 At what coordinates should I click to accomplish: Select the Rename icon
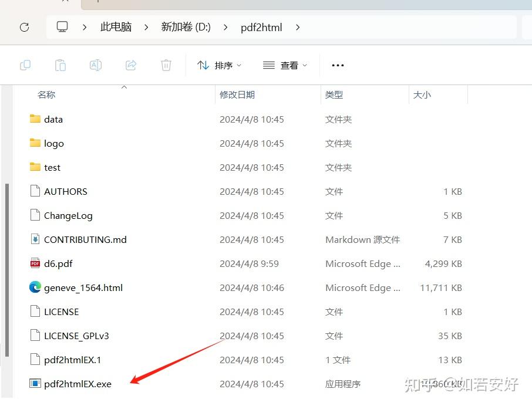click(x=95, y=65)
